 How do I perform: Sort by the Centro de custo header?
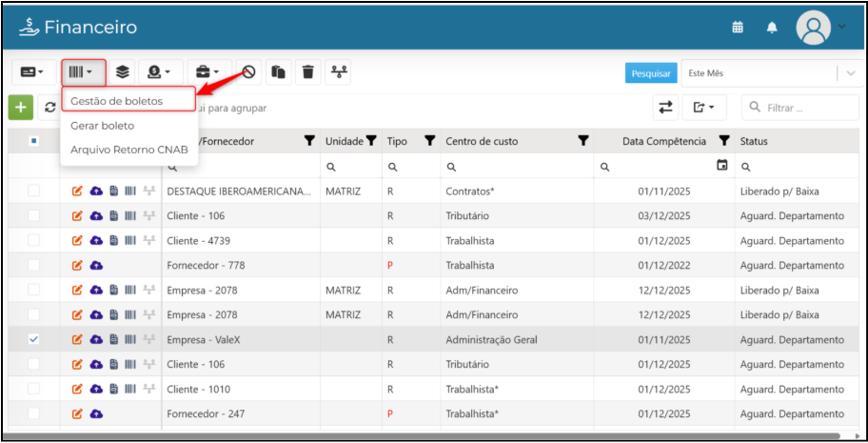(482, 141)
